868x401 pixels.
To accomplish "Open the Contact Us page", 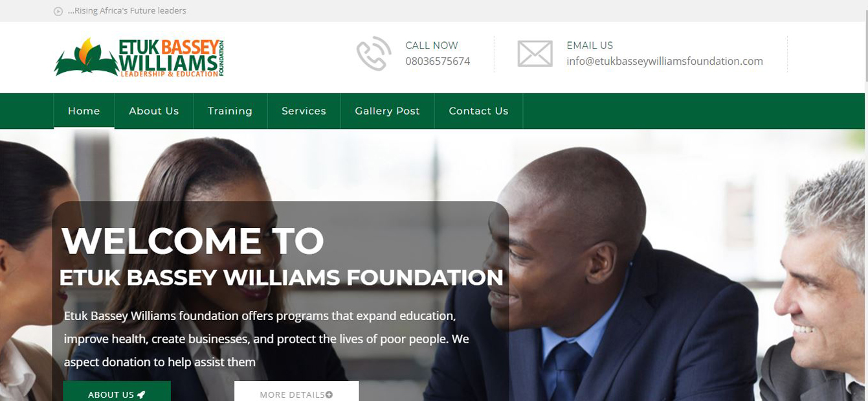I will click(478, 111).
